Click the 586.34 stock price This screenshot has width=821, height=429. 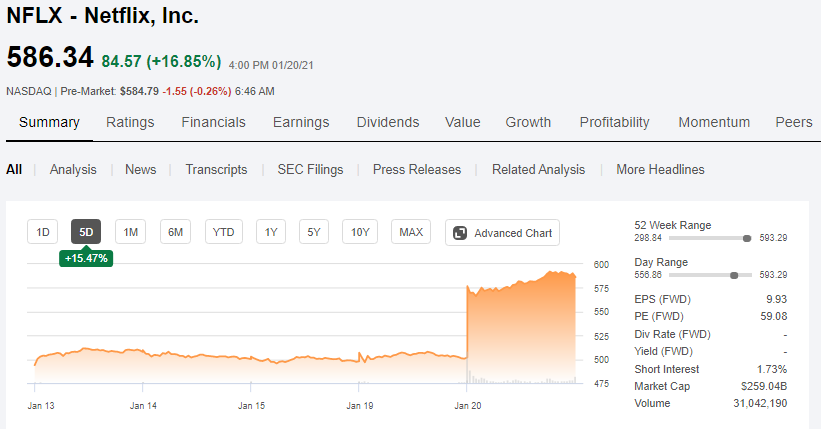50,57
